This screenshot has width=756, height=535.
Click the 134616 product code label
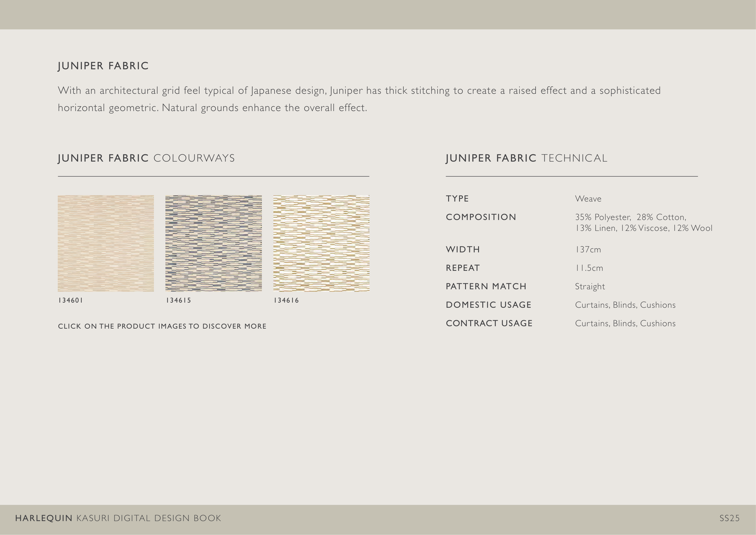point(286,300)
